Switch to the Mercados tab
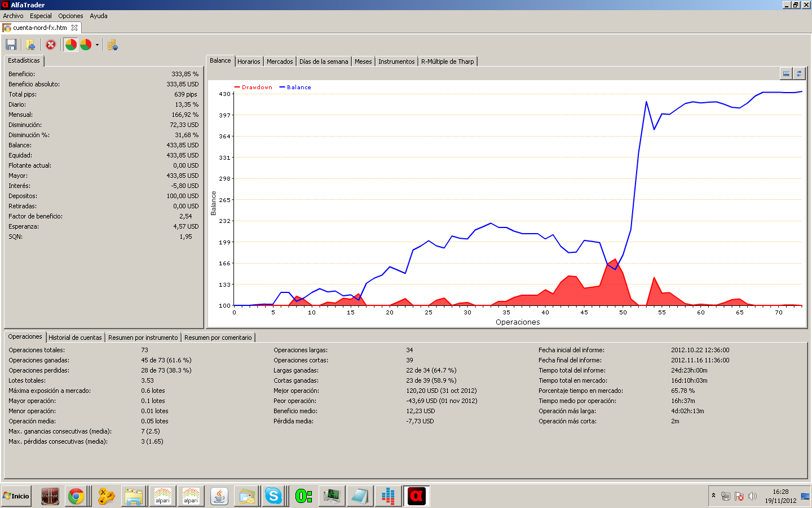This screenshot has width=812, height=508. (x=280, y=62)
